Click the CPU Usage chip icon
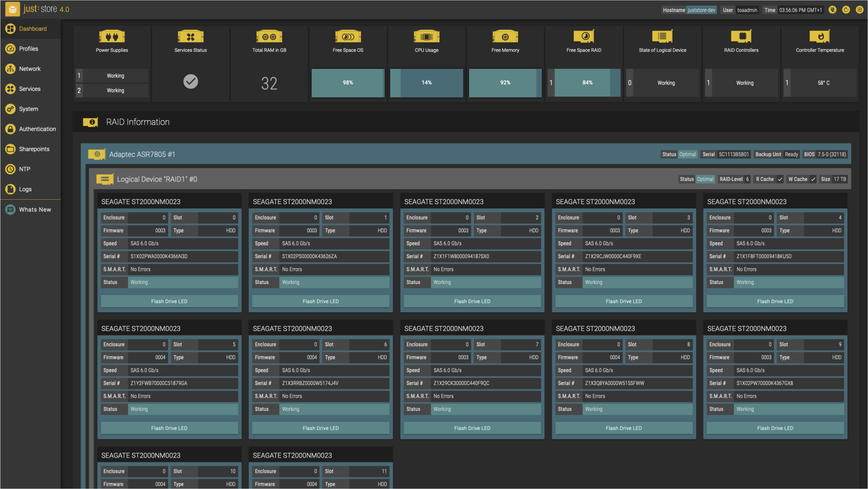This screenshot has width=868, height=489. [x=426, y=36]
